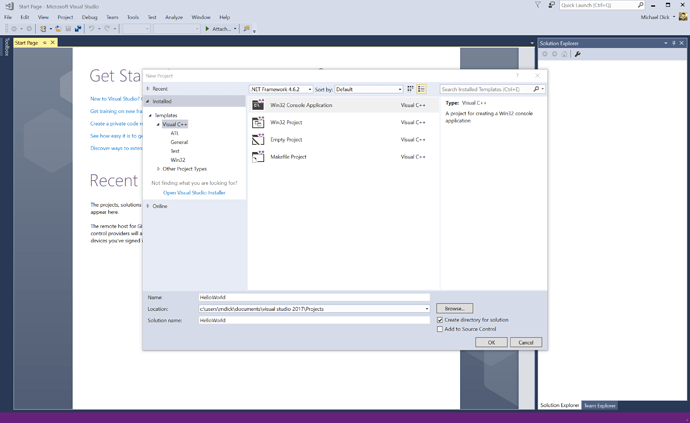This screenshot has width=690, height=423.
Task: Click the Solution name input field
Action: [314, 320]
